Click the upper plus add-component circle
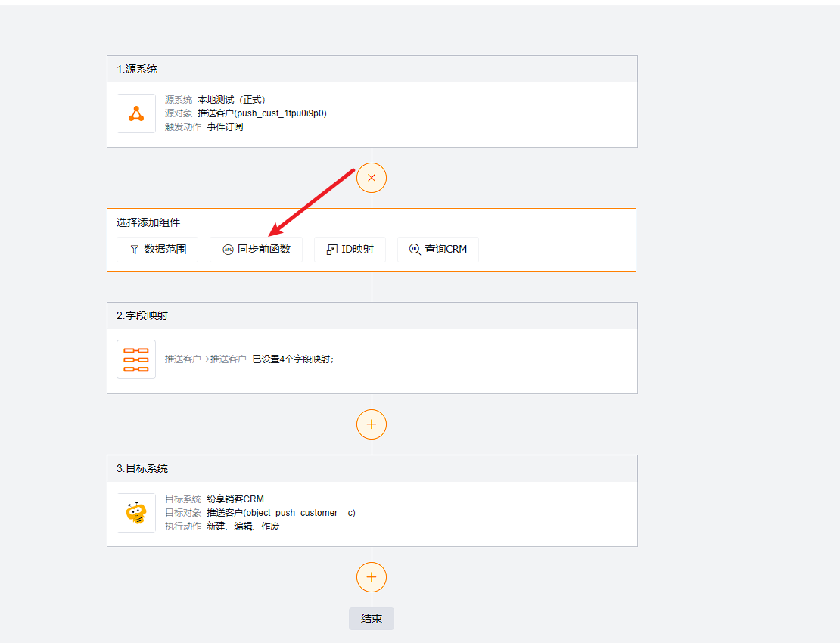Viewport: 840px width, 643px height. click(x=371, y=424)
